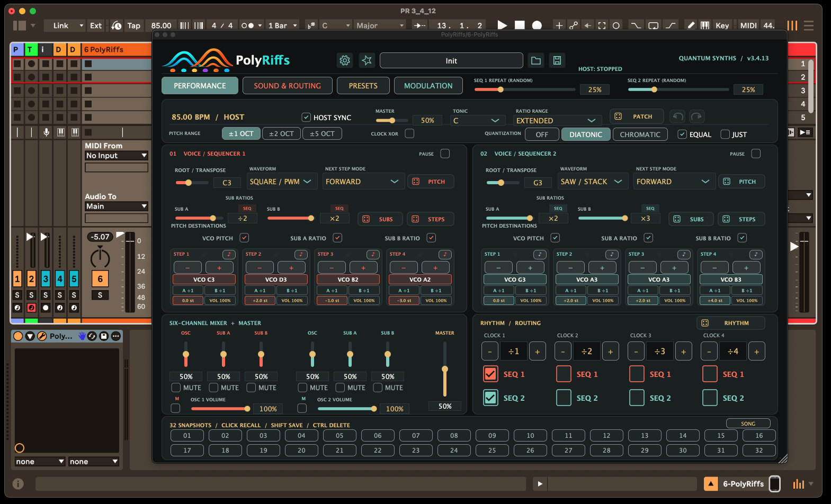Click the SONG button above snapshots

pyautogui.click(x=748, y=424)
